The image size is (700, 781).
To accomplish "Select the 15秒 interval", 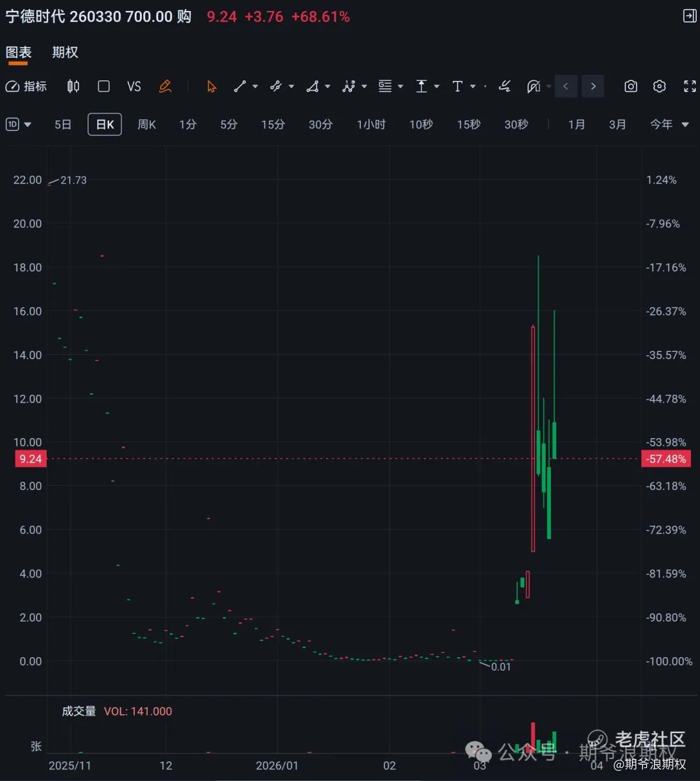I will pyautogui.click(x=469, y=124).
